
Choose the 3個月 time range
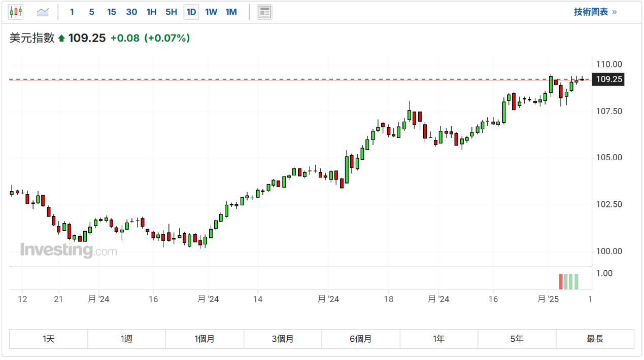point(283,339)
